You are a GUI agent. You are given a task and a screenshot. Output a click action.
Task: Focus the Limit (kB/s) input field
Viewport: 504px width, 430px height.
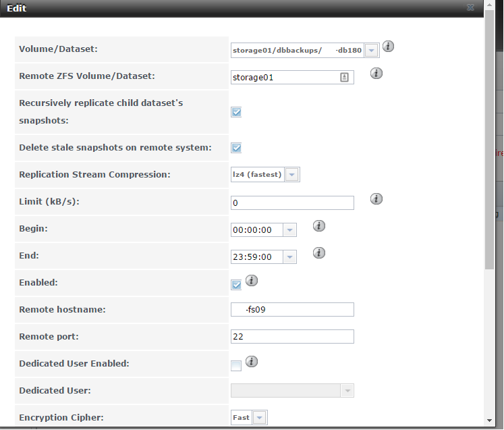[292, 203]
